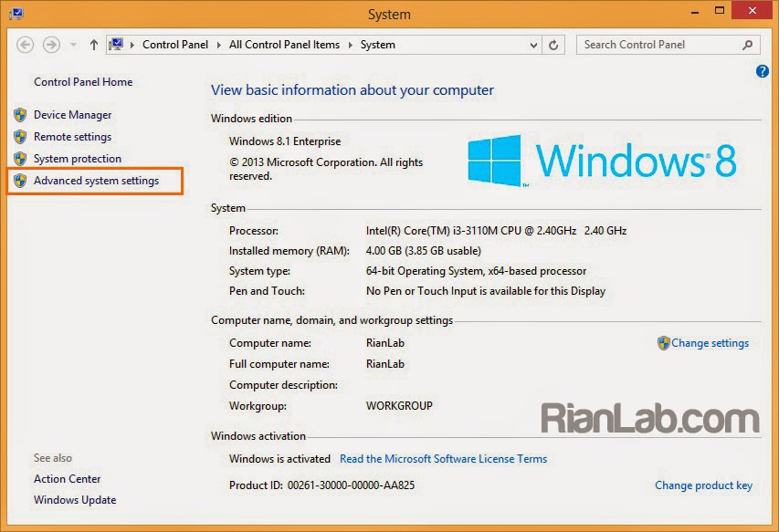This screenshot has width=779, height=532.
Task: Click the back navigation arrow
Action: coord(26,44)
